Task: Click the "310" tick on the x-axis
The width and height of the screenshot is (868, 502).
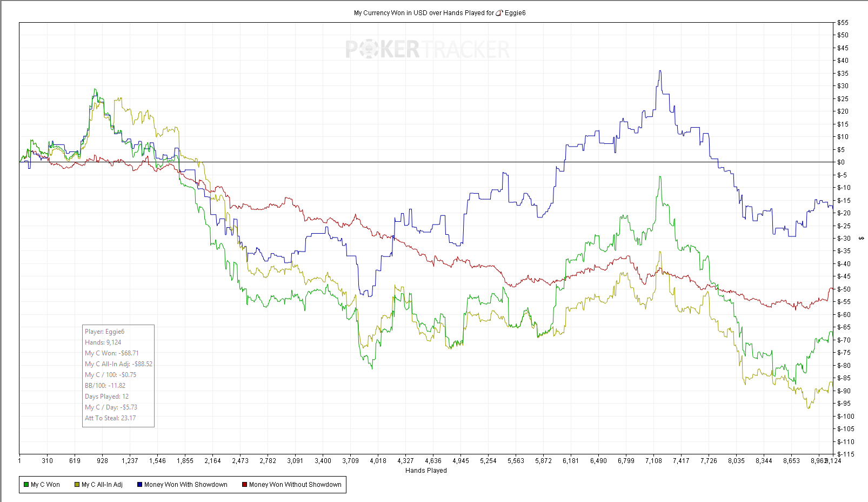Action: (47, 461)
